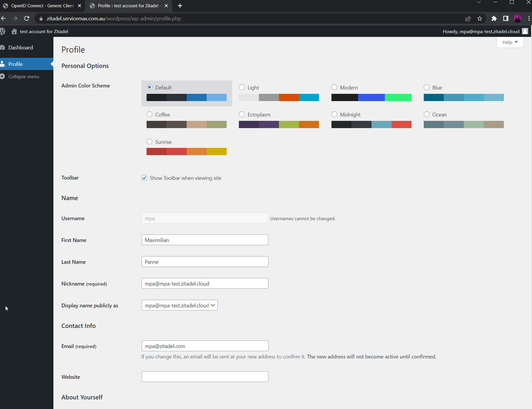Click the Nickname input field
The height and width of the screenshot is (409, 532).
click(205, 284)
